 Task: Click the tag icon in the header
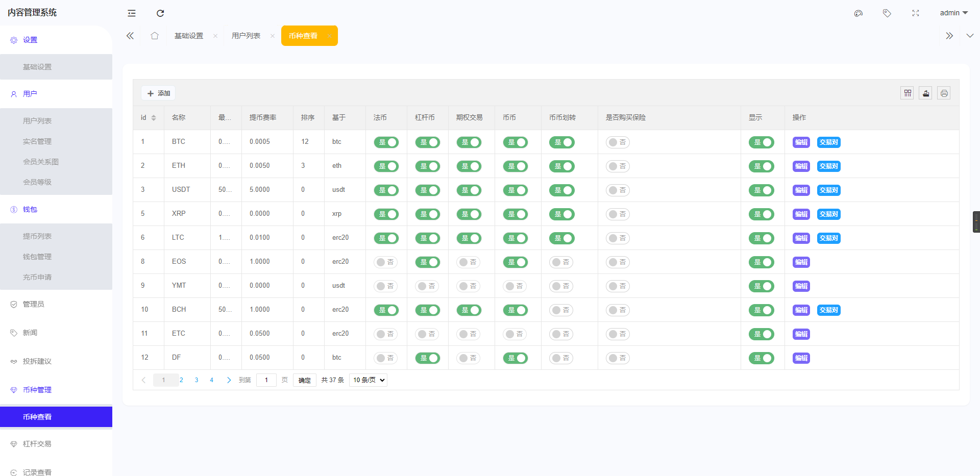click(x=887, y=13)
